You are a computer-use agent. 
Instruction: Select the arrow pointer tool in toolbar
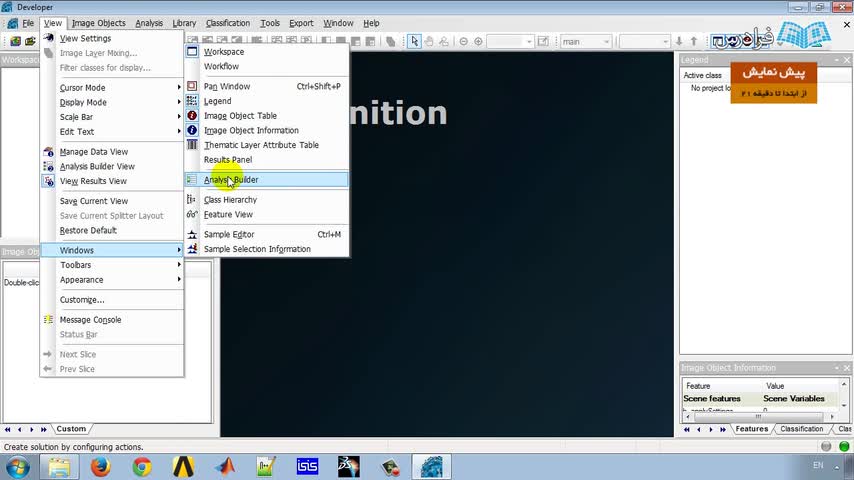point(414,41)
